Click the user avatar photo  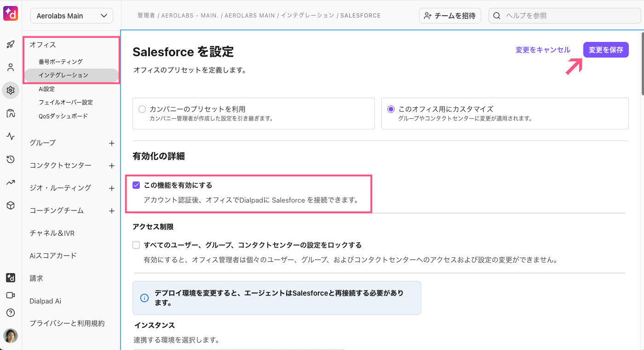(x=11, y=336)
